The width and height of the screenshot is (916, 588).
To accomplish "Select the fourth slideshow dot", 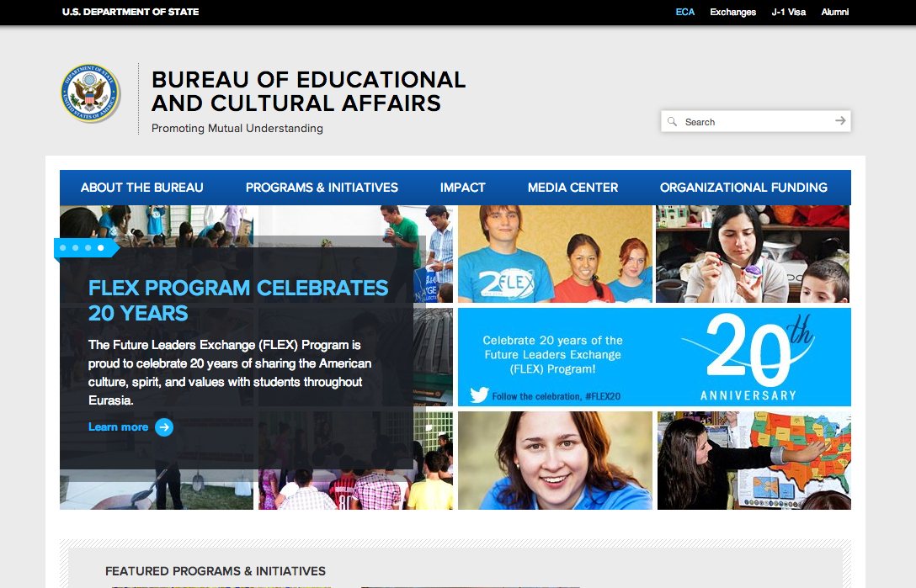I will 100,247.
